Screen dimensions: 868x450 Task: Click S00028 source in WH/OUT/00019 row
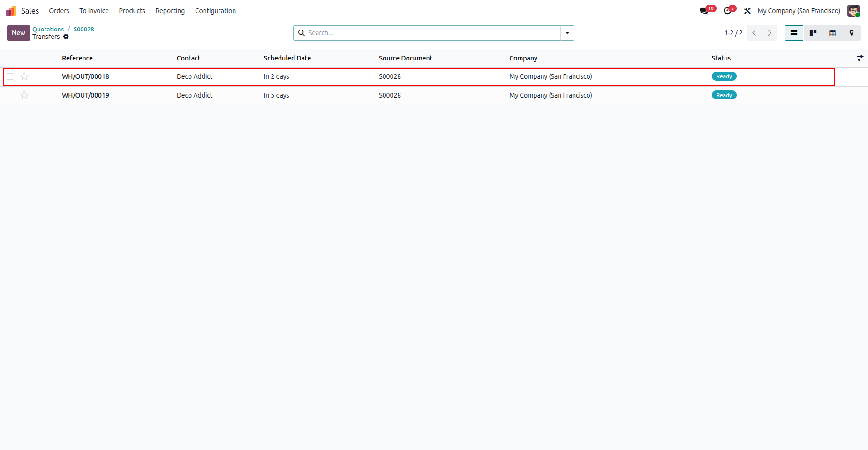pyautogui.click(x=390, y=95)
